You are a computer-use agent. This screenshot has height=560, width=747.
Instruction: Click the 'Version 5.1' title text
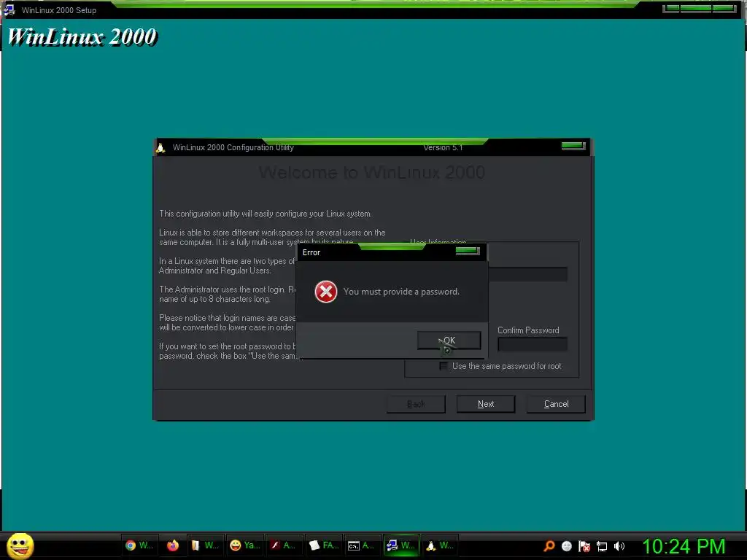(x=443, y=147)
